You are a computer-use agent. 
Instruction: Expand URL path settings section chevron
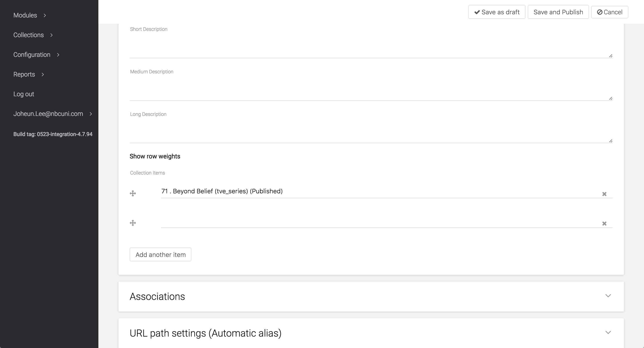point(608,333)
